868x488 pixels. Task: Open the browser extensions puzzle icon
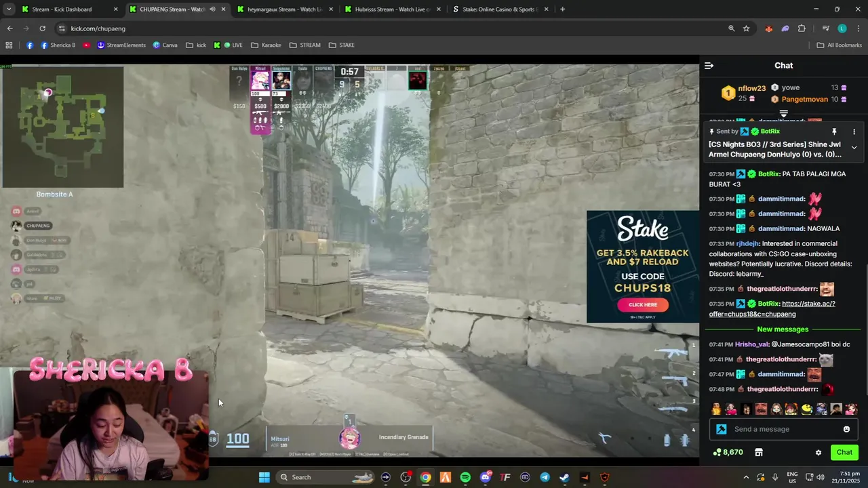pyautogui.click(x=802, y=28)
